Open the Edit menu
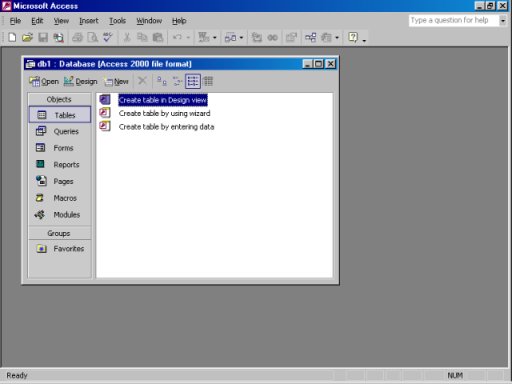 pyautogui.click(x=37, y=21)
